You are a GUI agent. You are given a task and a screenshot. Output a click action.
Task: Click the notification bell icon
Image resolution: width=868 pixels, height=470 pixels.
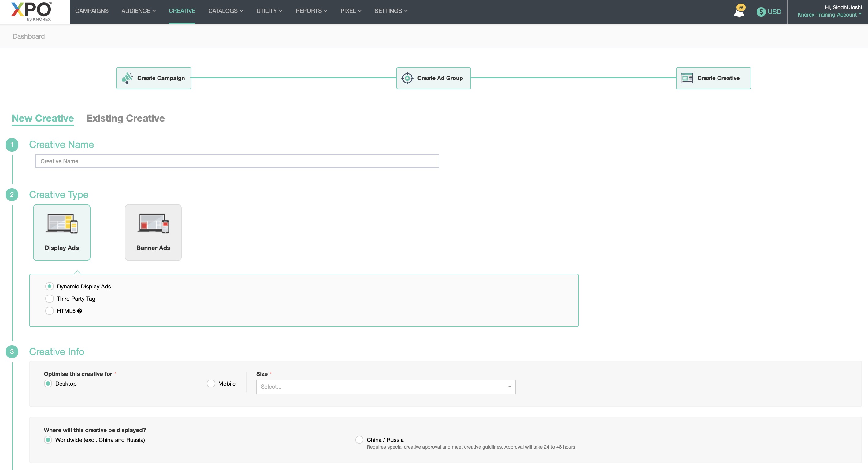pyautogui.click(x=739, y=13)
